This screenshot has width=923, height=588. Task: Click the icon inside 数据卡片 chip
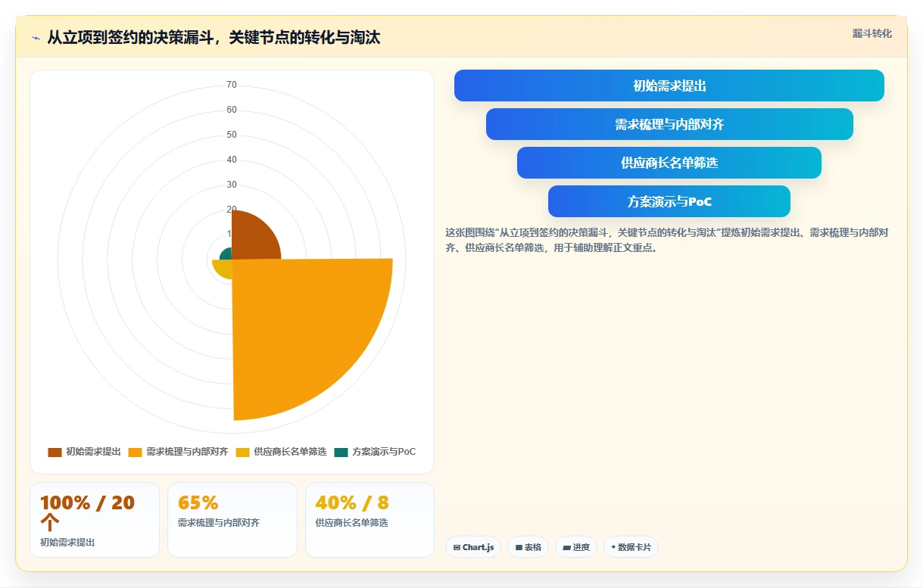[x=613, y=546]
